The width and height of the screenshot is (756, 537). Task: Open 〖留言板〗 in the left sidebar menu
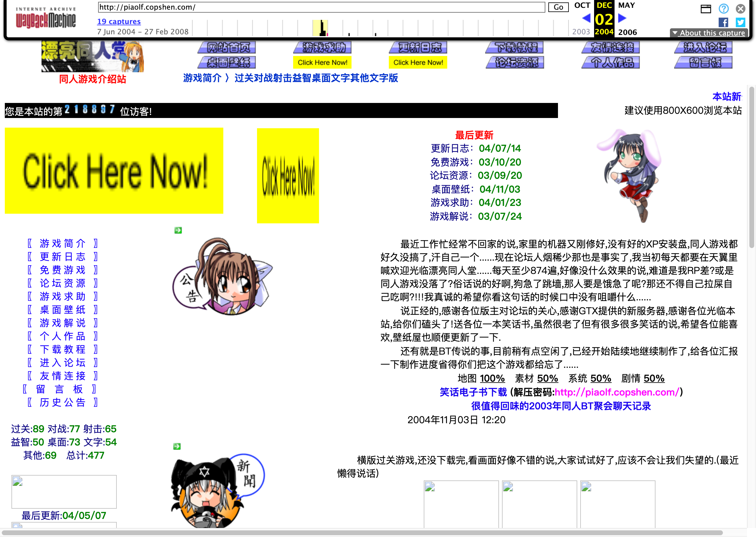click(60, 389)
